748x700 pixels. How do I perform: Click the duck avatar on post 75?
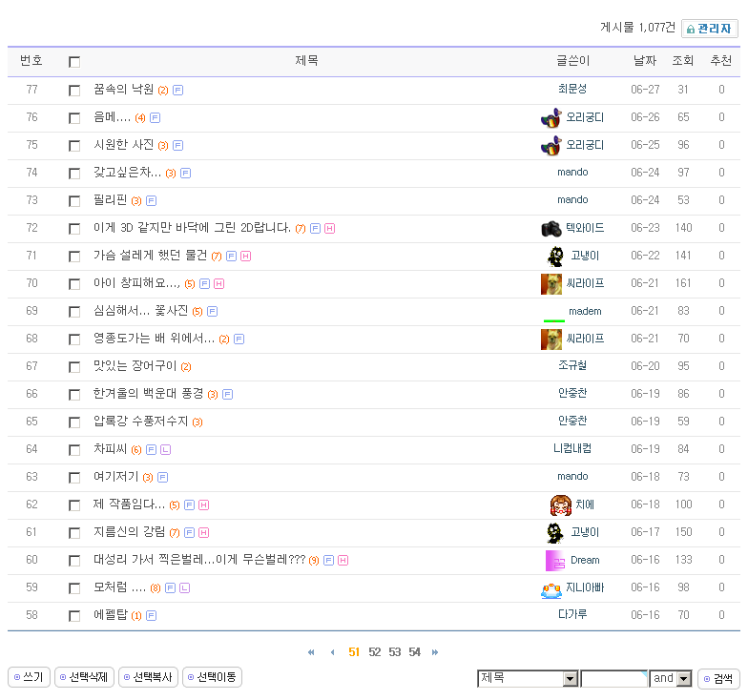551,145
